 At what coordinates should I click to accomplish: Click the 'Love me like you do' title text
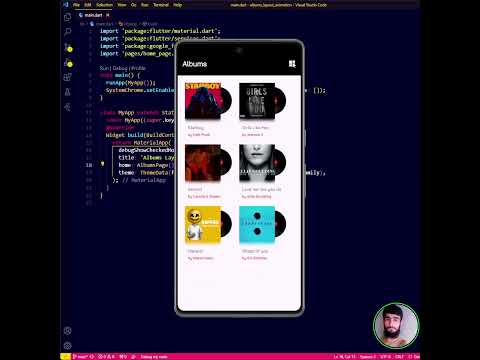(262, 189)
